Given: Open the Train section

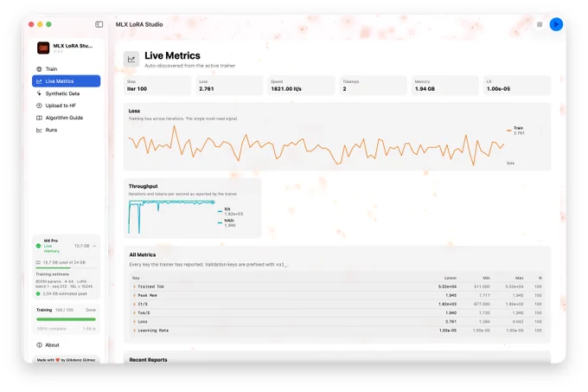Looking at the screenshot, I should pos(66,69).
